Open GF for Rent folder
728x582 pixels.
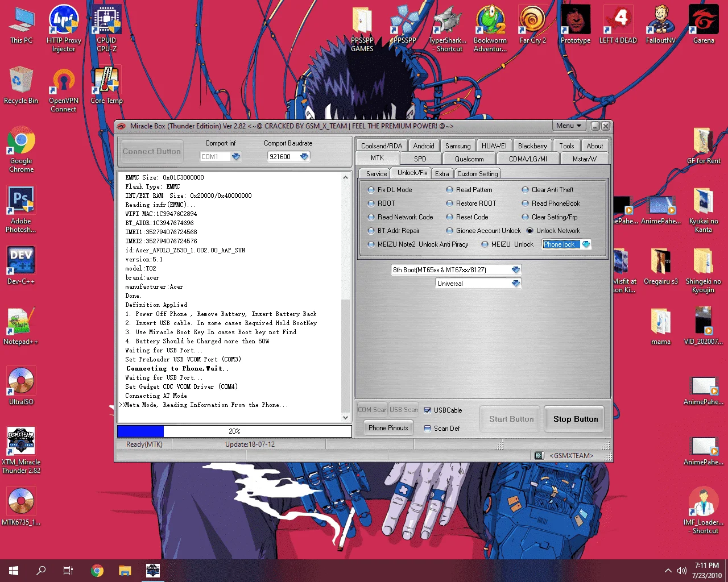[704, 146]
